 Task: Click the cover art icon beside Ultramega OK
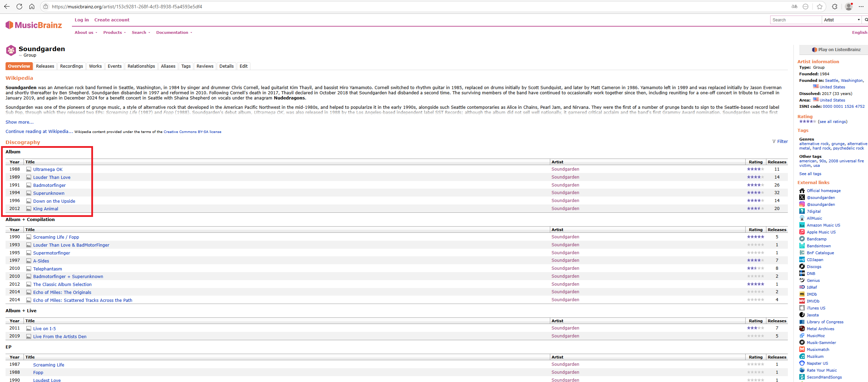tap(29, 169)
